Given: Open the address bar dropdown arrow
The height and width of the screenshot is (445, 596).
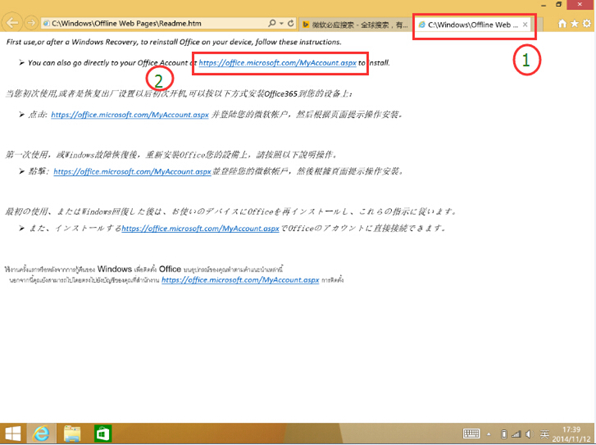Looking at the screenshot, I should pos(281,23).
